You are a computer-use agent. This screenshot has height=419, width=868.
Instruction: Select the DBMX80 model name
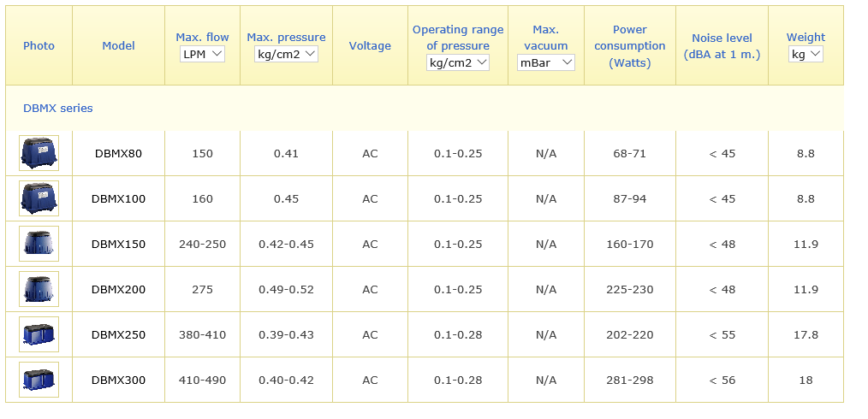pyautogui.click(x=118, y=154)
